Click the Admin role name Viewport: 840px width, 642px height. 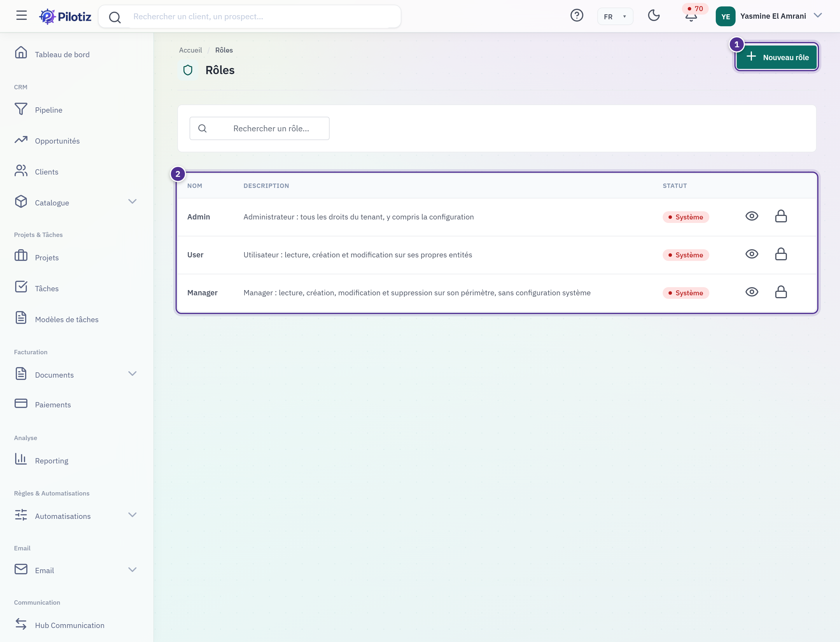199,217
